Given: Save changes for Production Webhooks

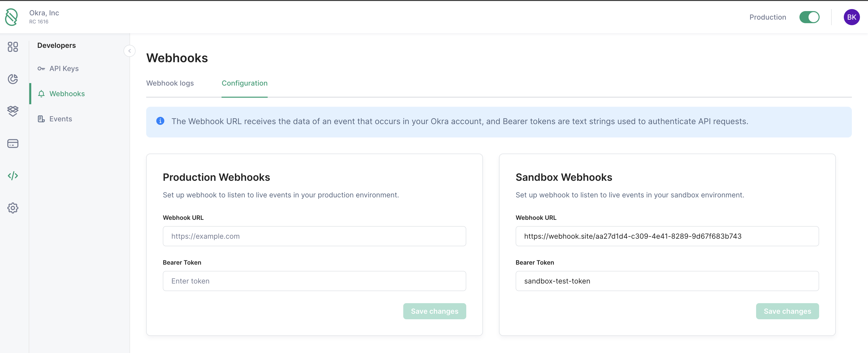Looking at the screenshot, I should click(x=434, y=311).
